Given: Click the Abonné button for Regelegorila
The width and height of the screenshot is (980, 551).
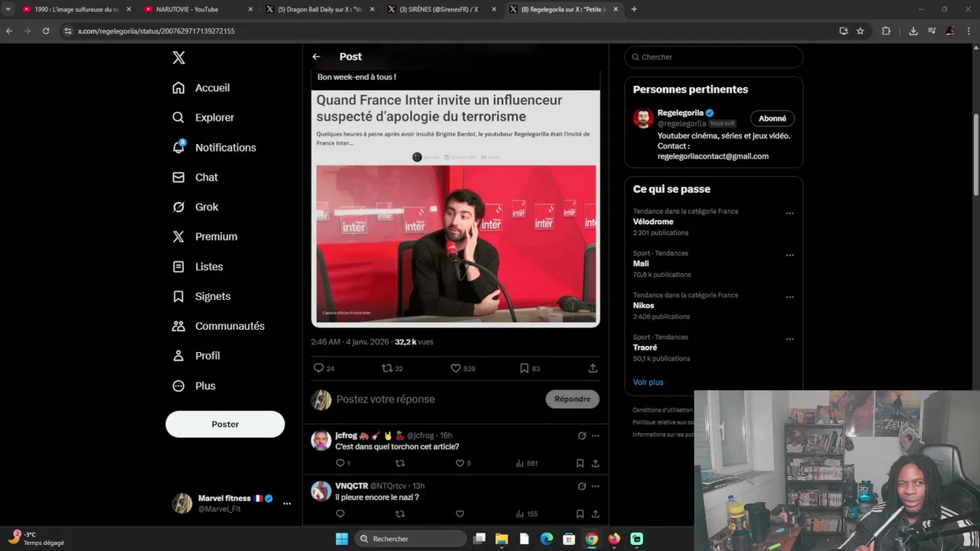Looking at the screenshot, I should click(773, 119).
